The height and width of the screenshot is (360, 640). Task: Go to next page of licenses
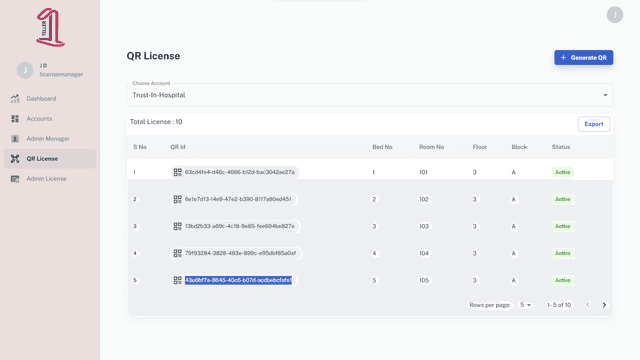pos(604,305)
